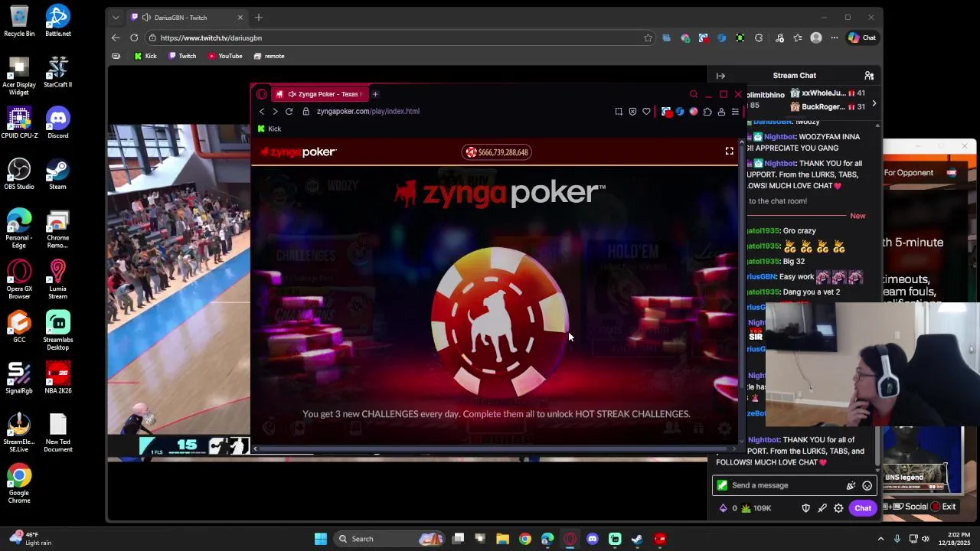Favorite this page star in Edge

pos(648,37)
